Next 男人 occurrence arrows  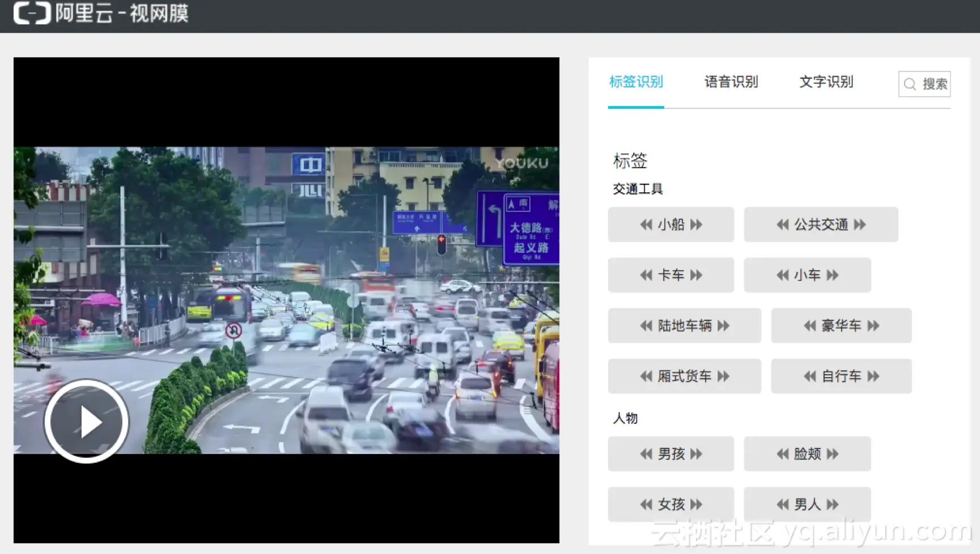click(x=833, y=504)
